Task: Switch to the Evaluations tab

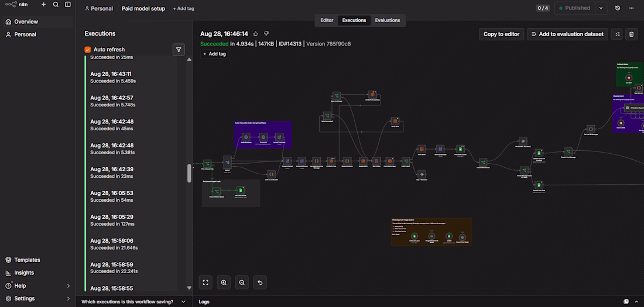Action: [x=388, y=20]
